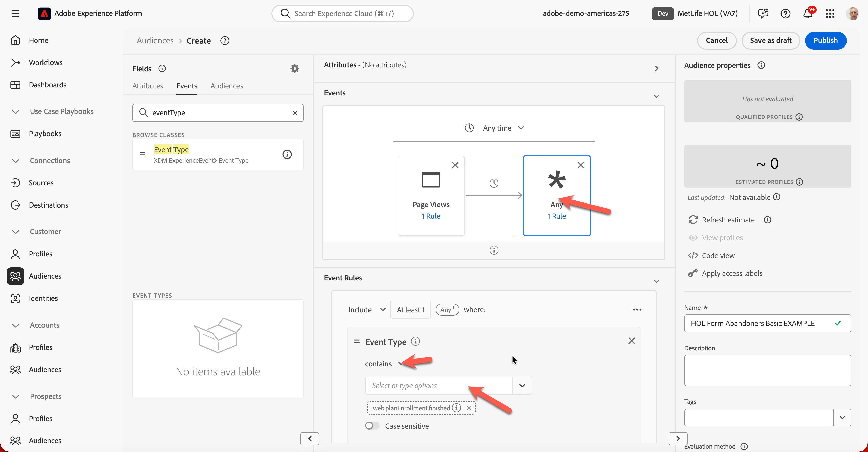Click the Refresh estimate icon
The height and width of the screenshot is (452, 868).
[x=693, y=220]
